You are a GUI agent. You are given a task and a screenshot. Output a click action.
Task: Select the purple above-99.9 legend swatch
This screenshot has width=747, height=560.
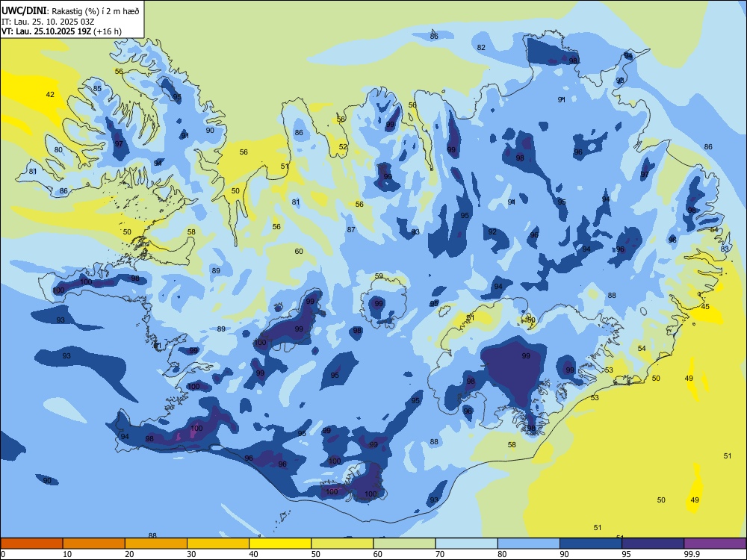click(715, 544)
